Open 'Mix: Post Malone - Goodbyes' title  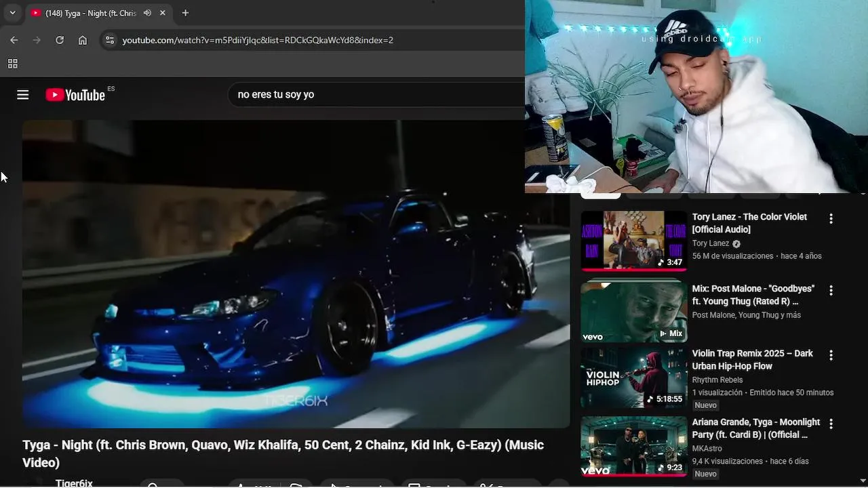click(x=753, y=295)
